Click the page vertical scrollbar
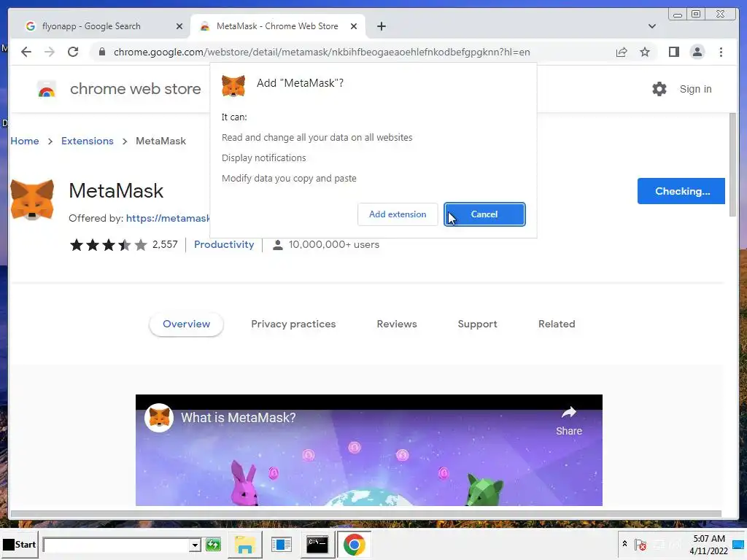747x560 pixels. tap(732, 166)
